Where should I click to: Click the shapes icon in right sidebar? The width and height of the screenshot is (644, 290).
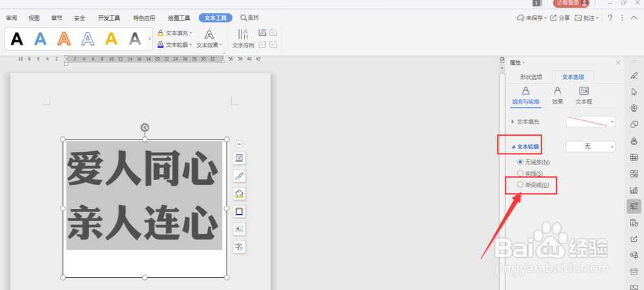pos(634,124)
